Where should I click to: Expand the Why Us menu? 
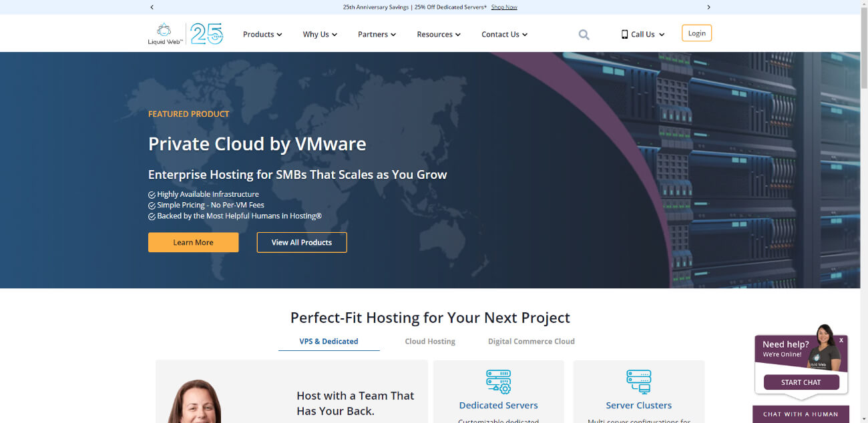coord(320,34)
